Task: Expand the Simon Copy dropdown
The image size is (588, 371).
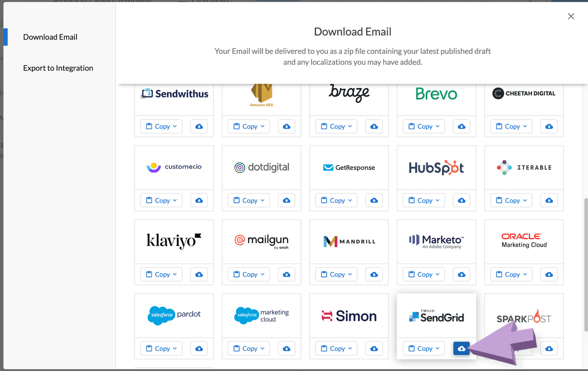Action: click(x=336, y=348)
